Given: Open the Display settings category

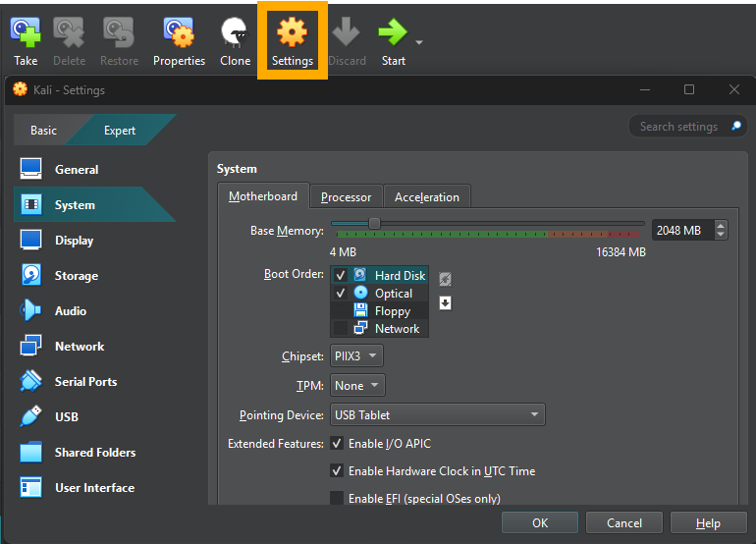Looking at the screenshot, I should click(94, 241).
